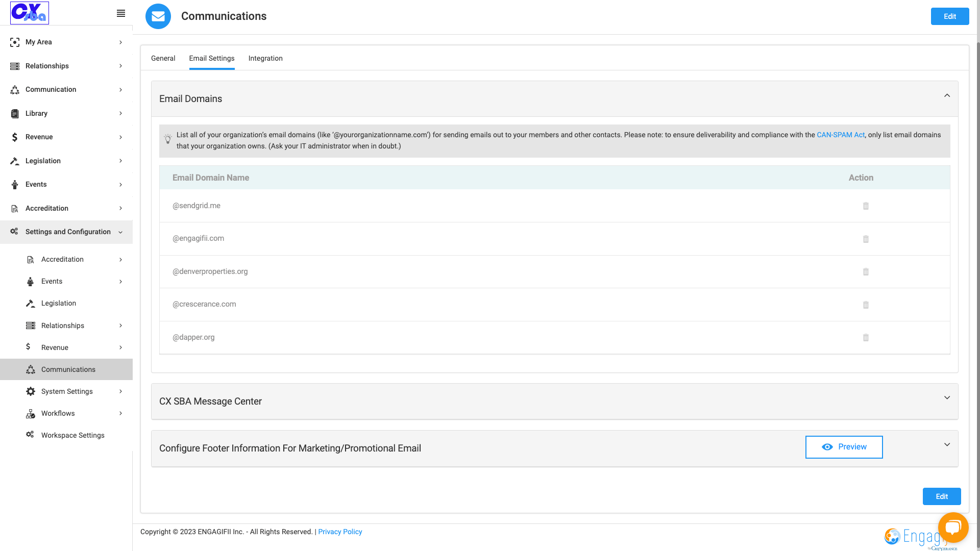Screen dimensions: 980x551
Task: Open the Integration tab
Action: tap(265, 58)
